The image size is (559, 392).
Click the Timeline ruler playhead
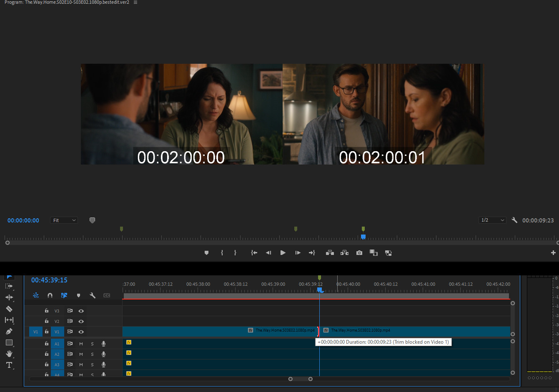[319, 290]
